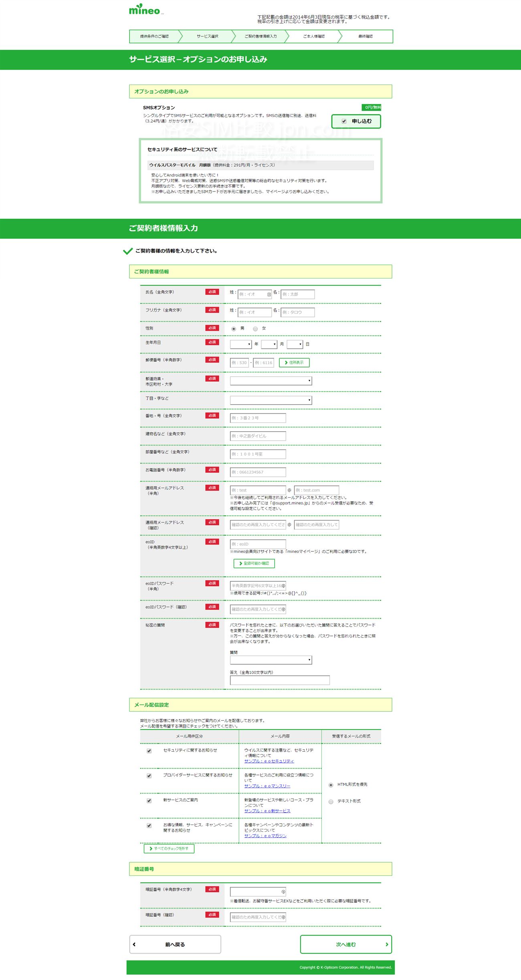Focus the フリガナ 名 input field
Image resolution: width=521 pixels, height=980 pixels.
(x=298, y=313)
